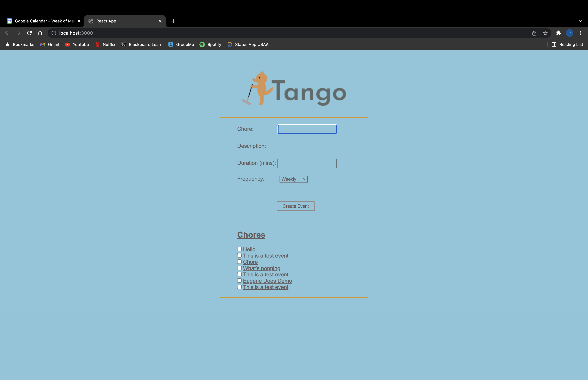
Task: Open a new browser tab with plus icon
Action: coord(173,21)
